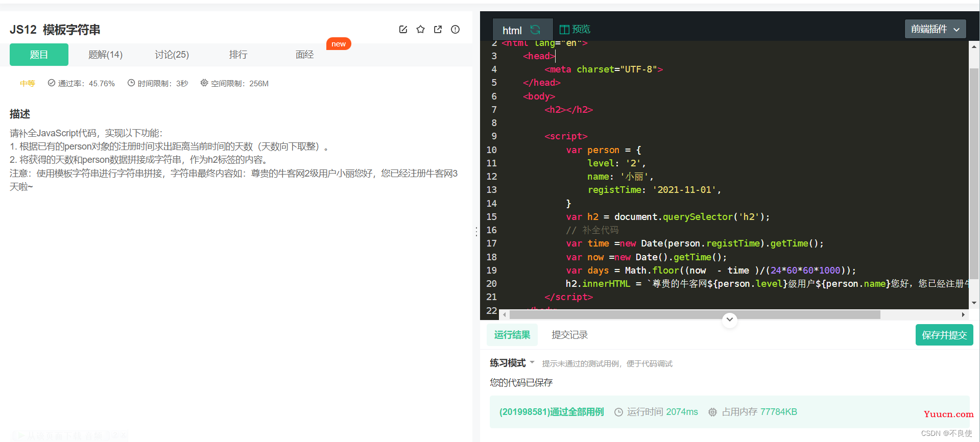Switch to the 题目 tab
The height and width of the screenshot is (442, 980).
coord(39,55)
